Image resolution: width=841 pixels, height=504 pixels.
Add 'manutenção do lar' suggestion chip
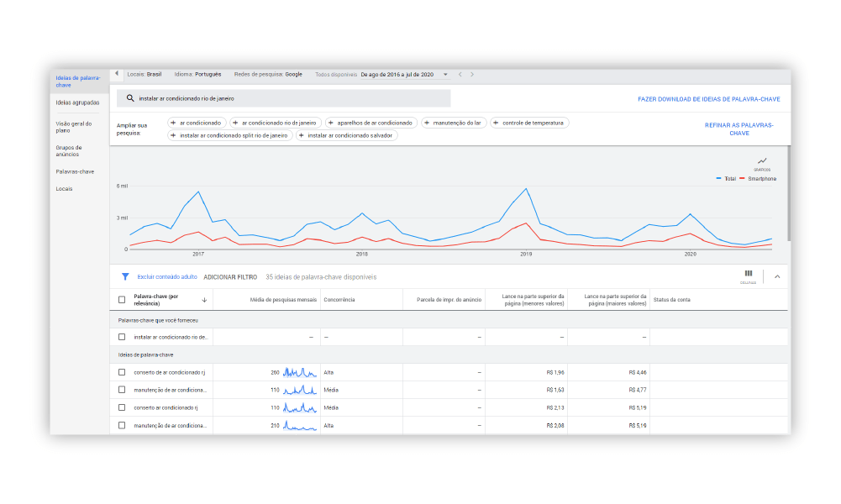click(x=454, y=123)
